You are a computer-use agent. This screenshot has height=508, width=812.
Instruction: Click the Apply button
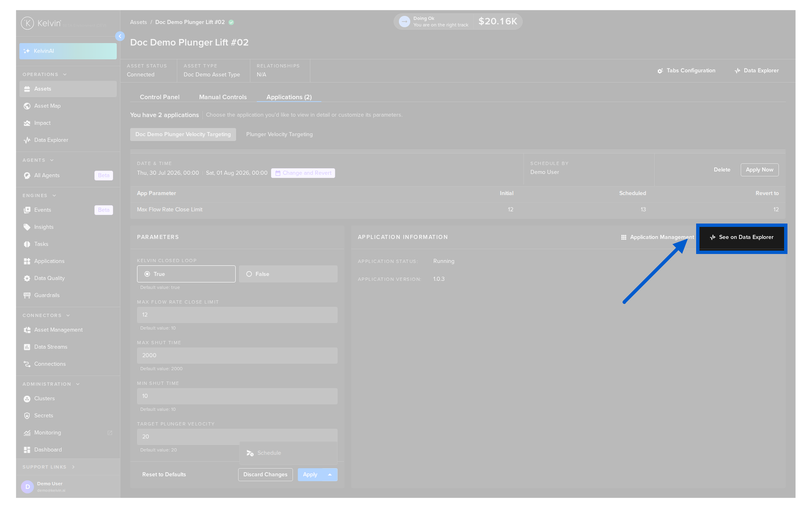(310, 475)
